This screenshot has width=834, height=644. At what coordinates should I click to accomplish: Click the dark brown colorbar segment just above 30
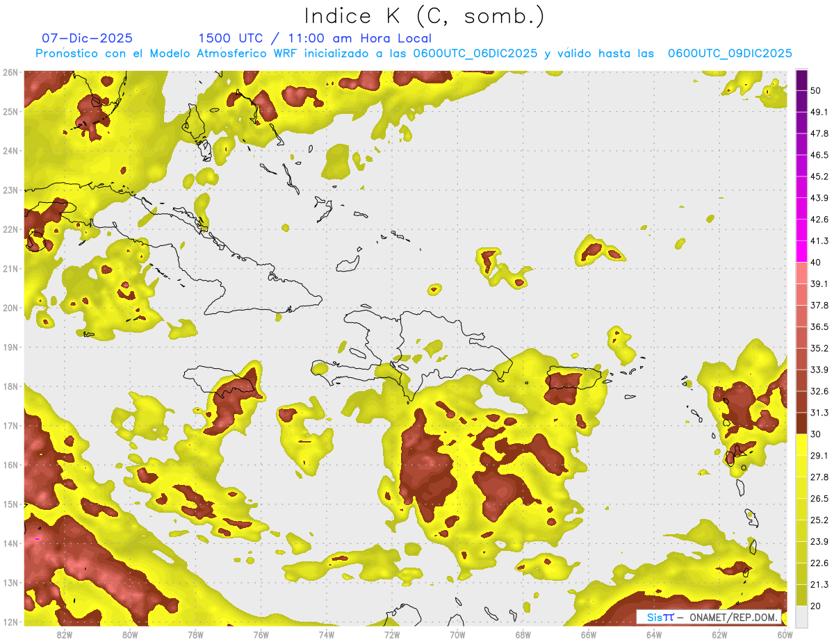click(x=801, y=423)
